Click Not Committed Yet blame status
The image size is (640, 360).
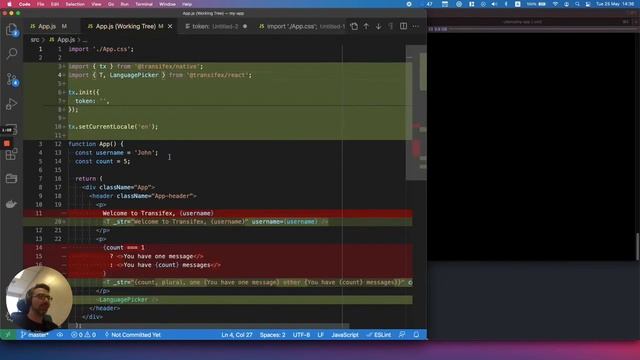(133, 335)
